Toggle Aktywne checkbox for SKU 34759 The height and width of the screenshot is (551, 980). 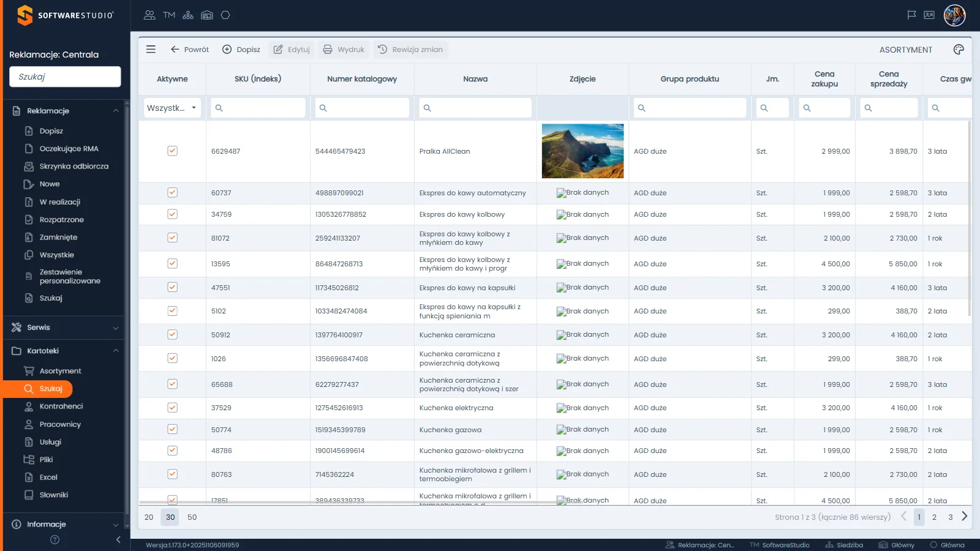(x=173, y=214)
